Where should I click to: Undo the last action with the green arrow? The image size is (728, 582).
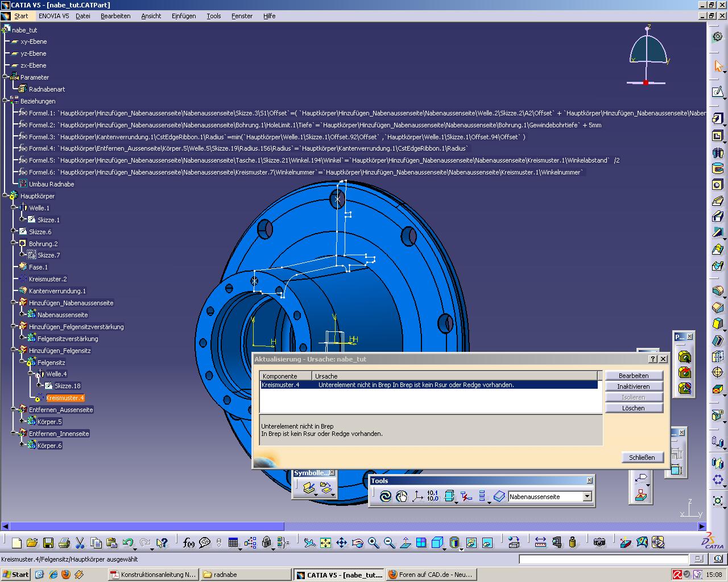(127, 543)
